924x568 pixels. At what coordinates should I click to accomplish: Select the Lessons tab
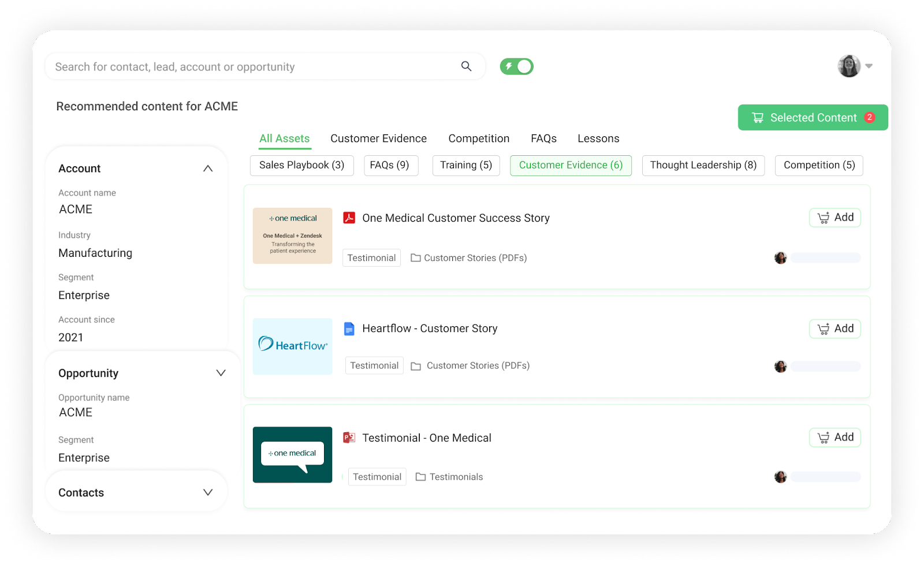tap(598, 139)
